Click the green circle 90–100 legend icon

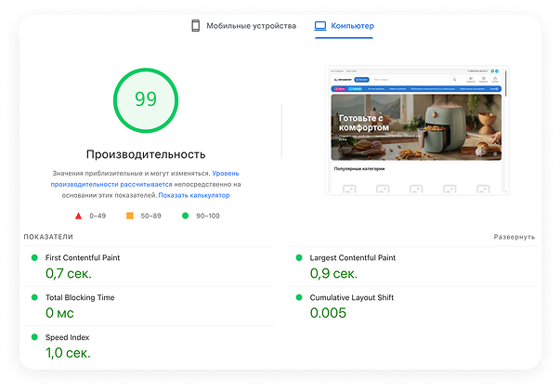pyautogui.click(x=185, y=216)
